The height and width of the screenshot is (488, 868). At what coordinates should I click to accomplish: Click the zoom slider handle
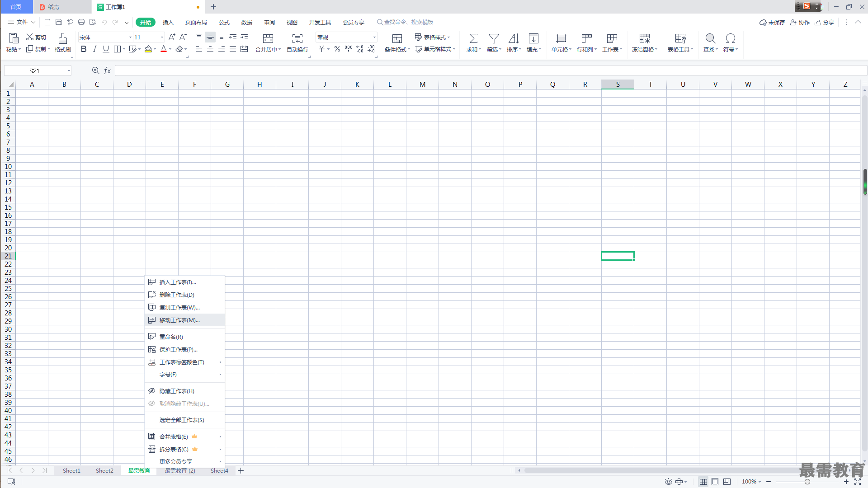pyautogui.click(x=807, y=482)
